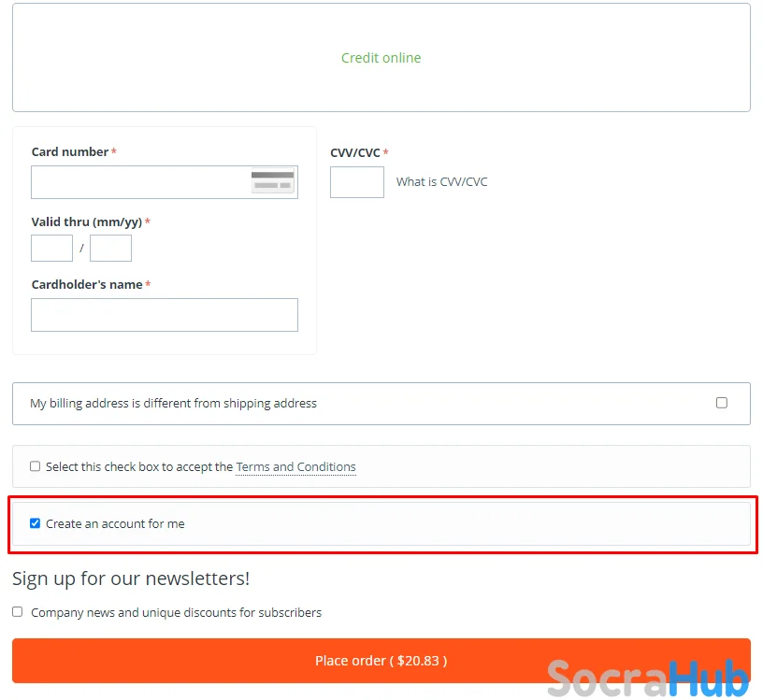
Task: Focus the Cardholder's name field
Action: coord(165,315)
